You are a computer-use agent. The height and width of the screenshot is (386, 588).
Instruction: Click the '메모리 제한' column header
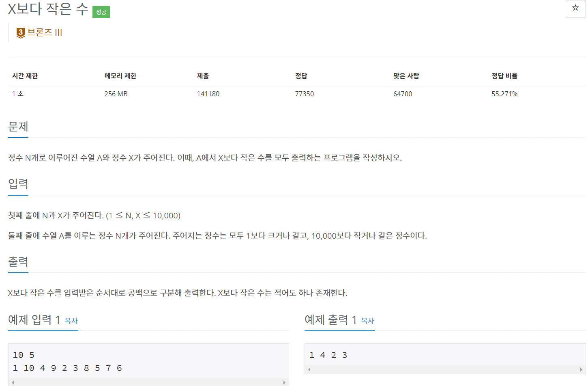(x=120, y=76)
